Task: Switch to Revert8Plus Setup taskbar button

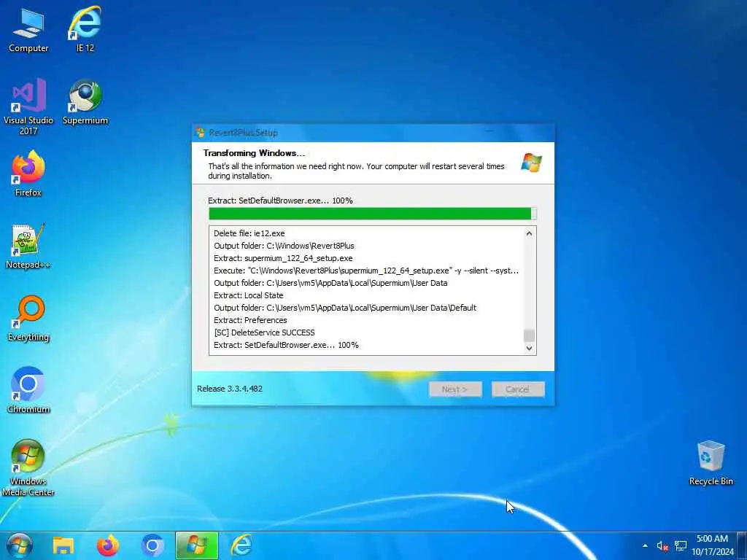Action: tap(197, 545)
